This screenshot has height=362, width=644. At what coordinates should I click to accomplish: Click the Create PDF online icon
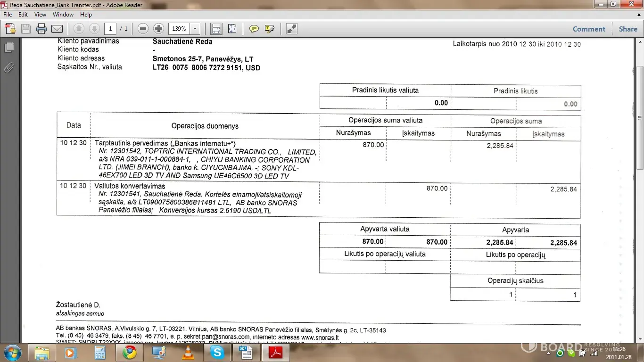10,29
